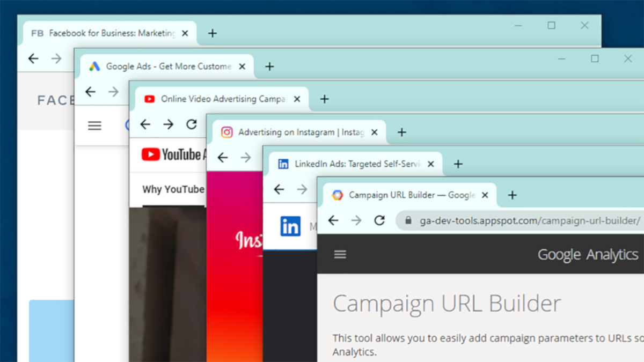Screen dimensions: 644x362
Task: Click the YouTube logo on the page
Action: (x=174, y=155)
